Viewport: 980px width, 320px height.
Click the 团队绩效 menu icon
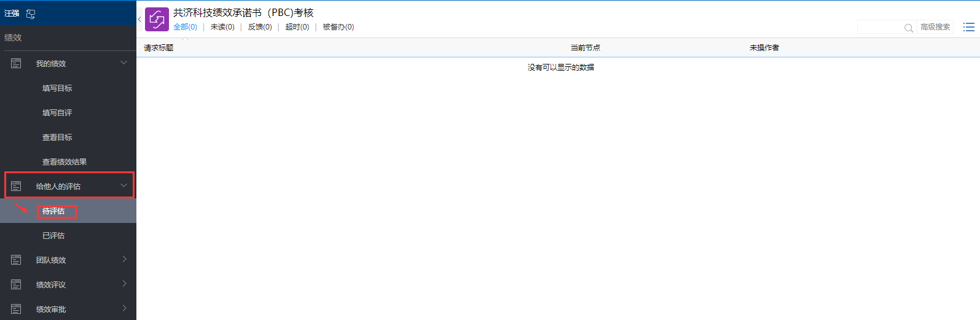coord(16,260)
